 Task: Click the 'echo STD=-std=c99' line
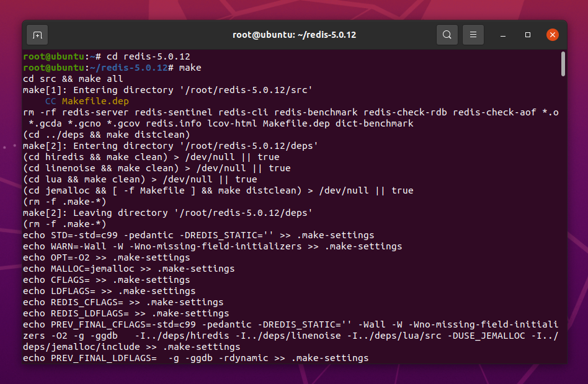point(198,235)
